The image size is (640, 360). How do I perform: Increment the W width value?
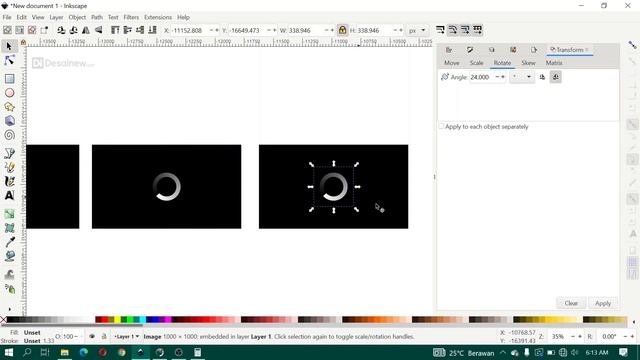coord(332,30)
